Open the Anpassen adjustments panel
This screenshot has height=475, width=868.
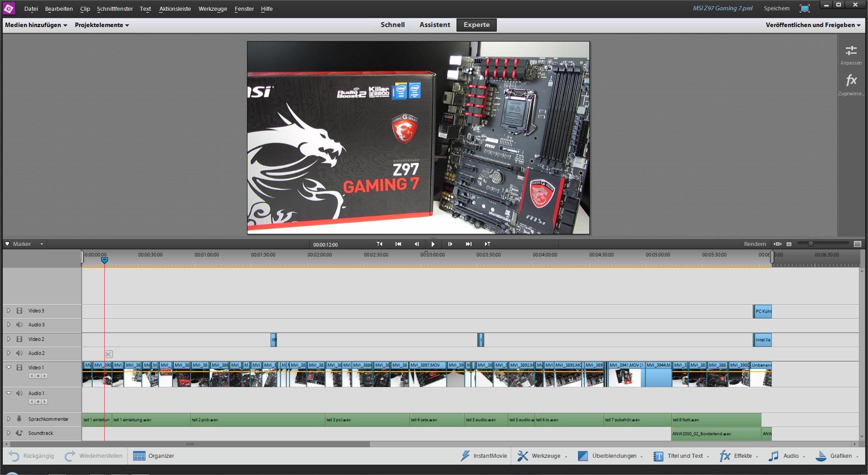click(851, 55)
